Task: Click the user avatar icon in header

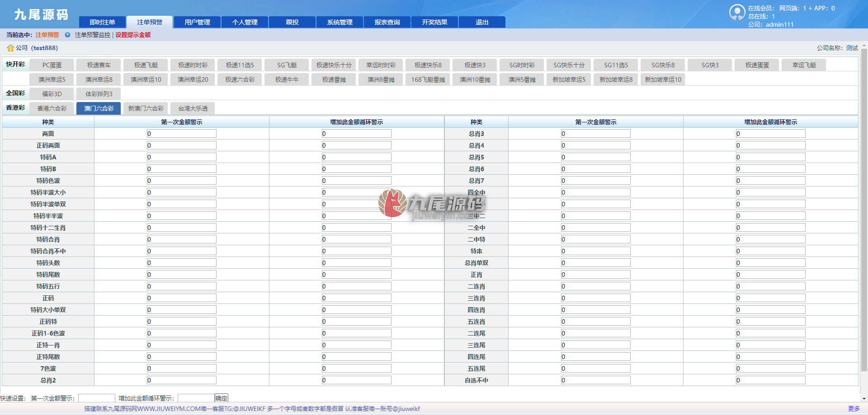Action: [737, 12]
